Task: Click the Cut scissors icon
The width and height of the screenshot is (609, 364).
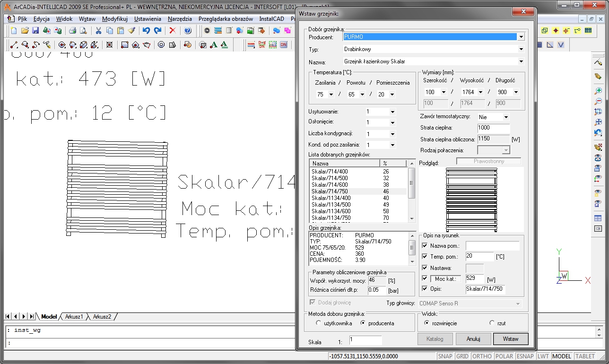Action: coord(99,31)
